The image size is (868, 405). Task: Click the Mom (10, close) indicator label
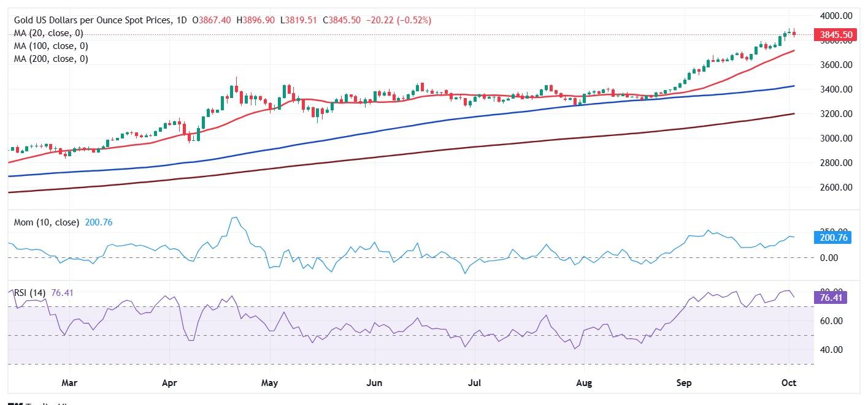coord(47,222)
